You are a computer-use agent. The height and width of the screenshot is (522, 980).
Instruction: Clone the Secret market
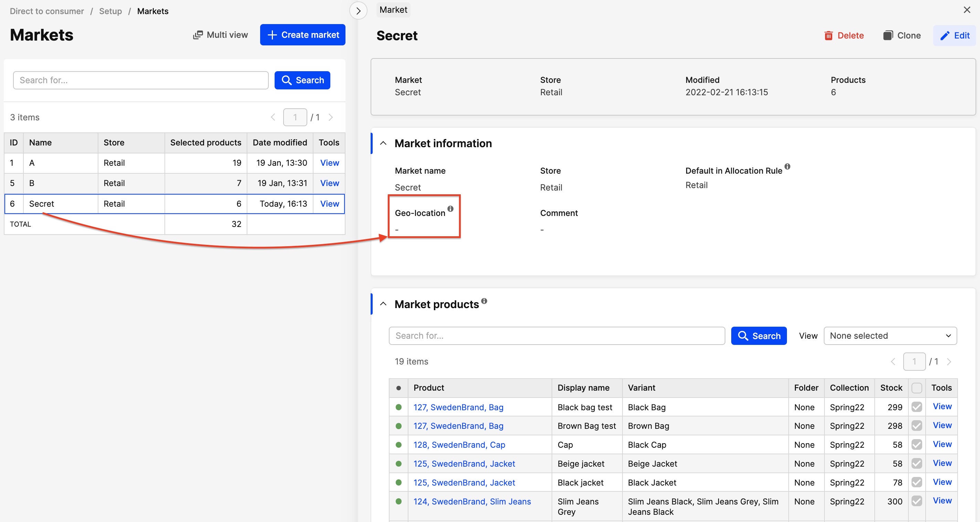point(902,35)
